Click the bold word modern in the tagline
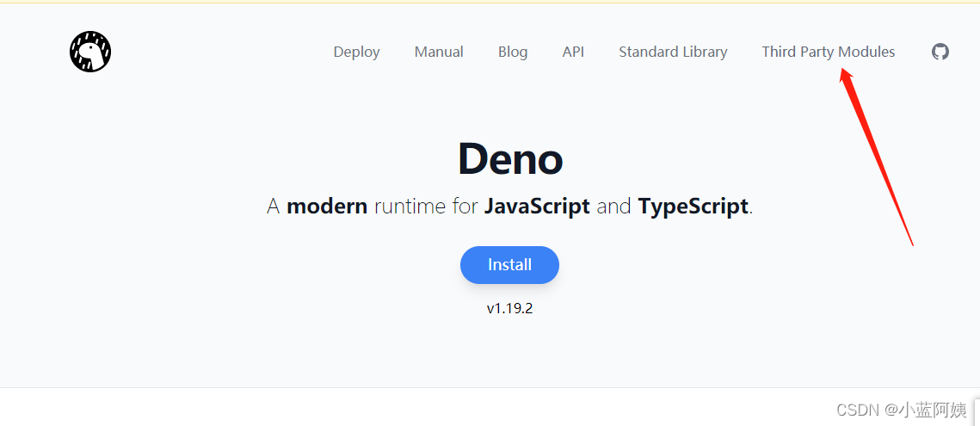 coord(327,206)
